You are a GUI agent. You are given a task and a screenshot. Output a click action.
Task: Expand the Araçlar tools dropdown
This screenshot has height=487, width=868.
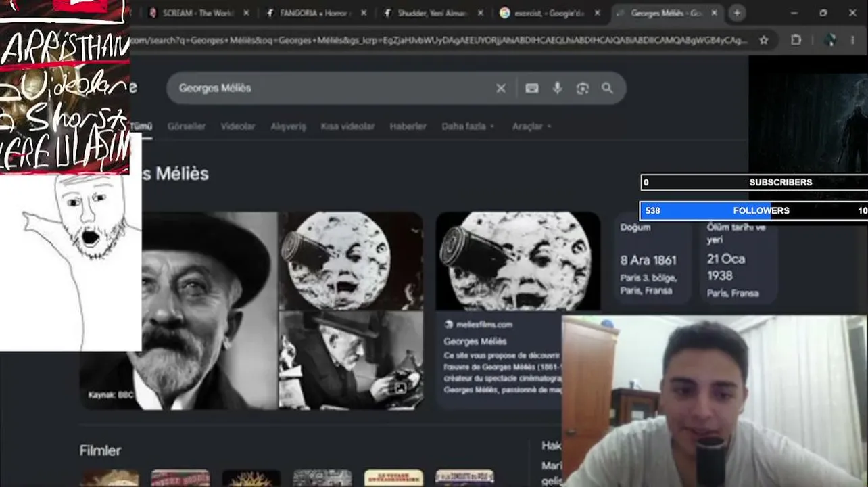coord(531,126)
